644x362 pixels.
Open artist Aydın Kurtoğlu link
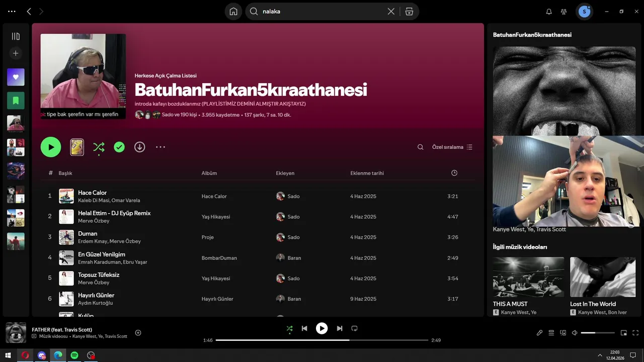point(96,303)
